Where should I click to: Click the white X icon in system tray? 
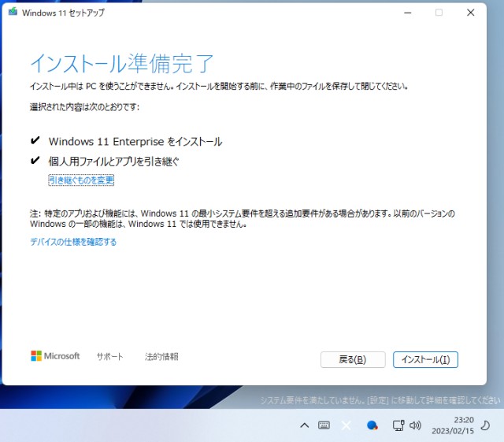coord(346,425)
